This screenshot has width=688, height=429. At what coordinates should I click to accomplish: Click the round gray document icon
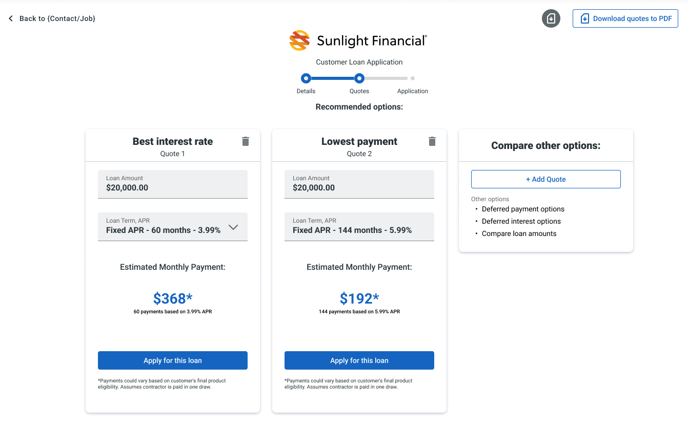point(551,18)
